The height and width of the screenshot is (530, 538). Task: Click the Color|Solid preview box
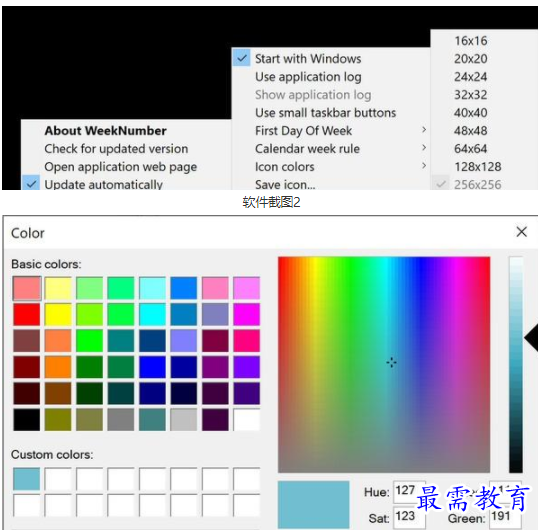coord(314,504)
